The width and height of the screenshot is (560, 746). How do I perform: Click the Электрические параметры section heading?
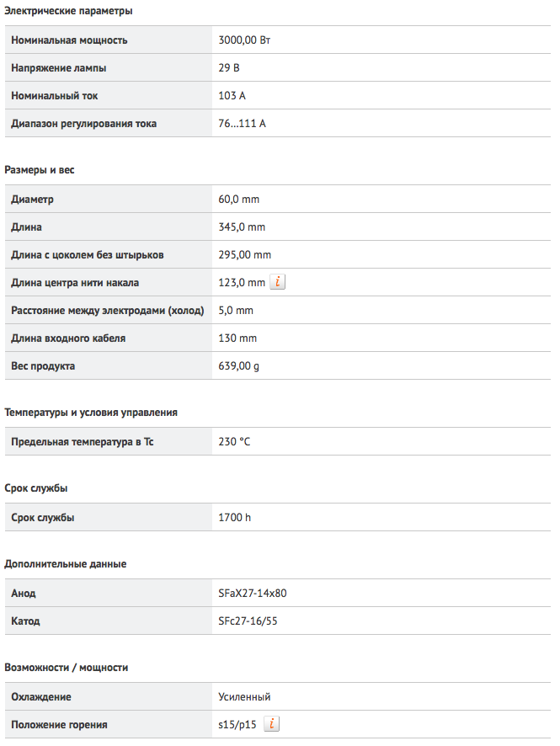point(68,11)
